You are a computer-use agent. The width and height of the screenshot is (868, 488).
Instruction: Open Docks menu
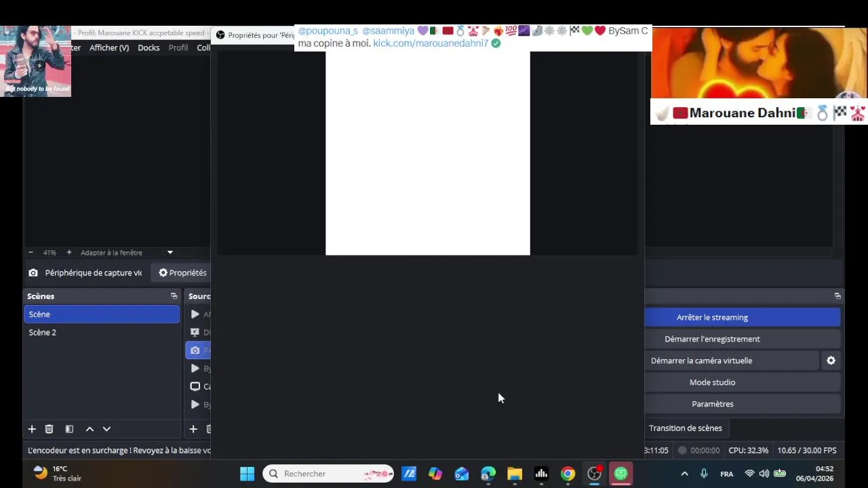149,47
